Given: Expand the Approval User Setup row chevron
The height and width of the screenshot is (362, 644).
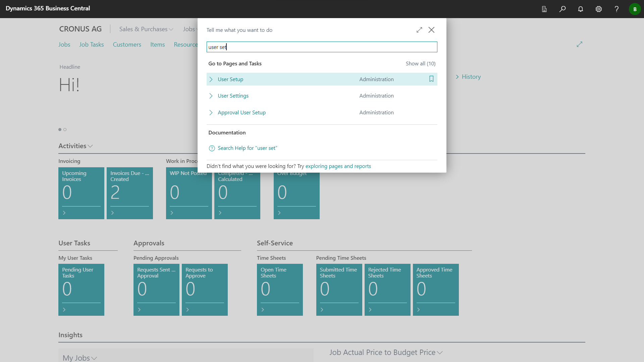Looking at the screenshot, I should pyautogui.click(x=211, y=113).
